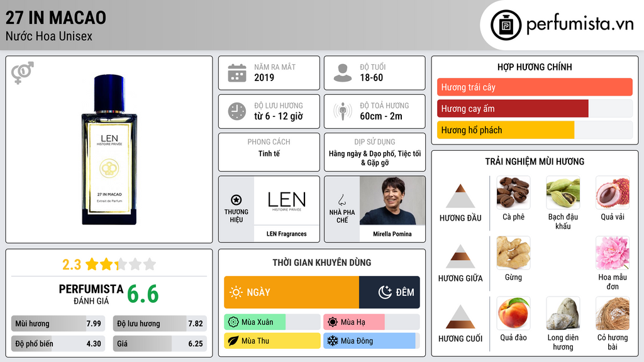644x362 pixels.
Task: Click the Tinh tế style value
Action: pos(269,153)
